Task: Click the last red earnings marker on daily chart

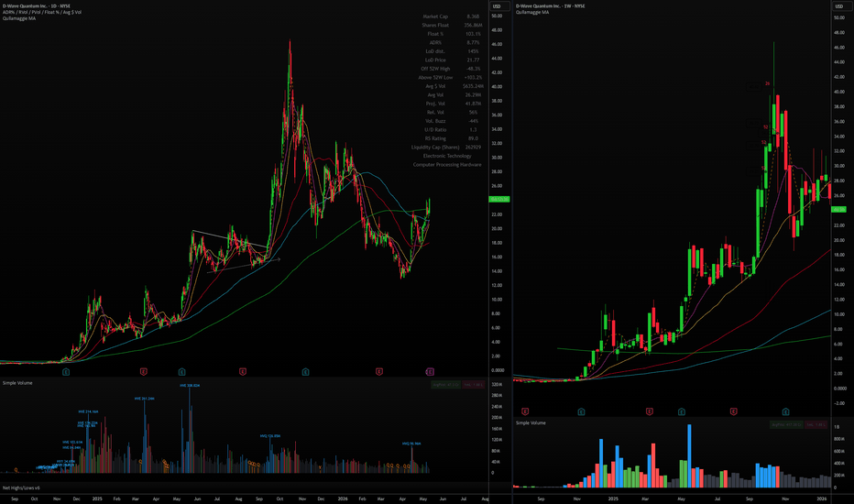Action: (x=379, y=372)
